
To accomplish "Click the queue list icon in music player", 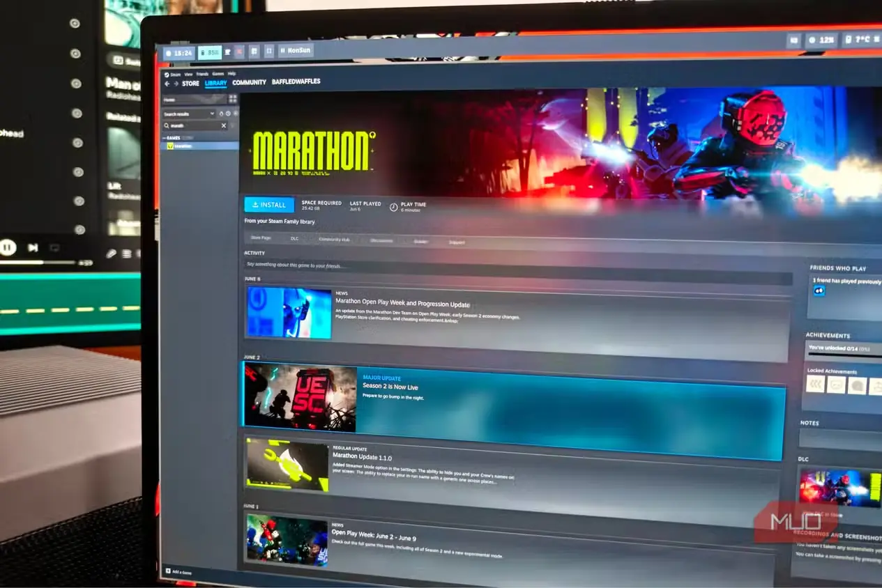I will (x=127, y=254).
